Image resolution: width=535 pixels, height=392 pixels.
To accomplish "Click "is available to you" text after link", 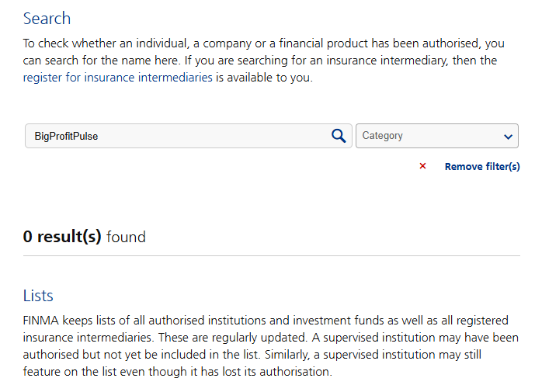I will pyautogui.click(x=264, y=78).
